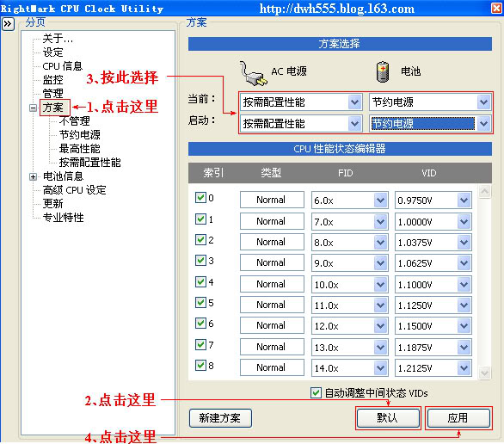Open the 9.0x FID dropdown
Image resolution: width=504 pixels, height=444 pixels.
(380, 262)
